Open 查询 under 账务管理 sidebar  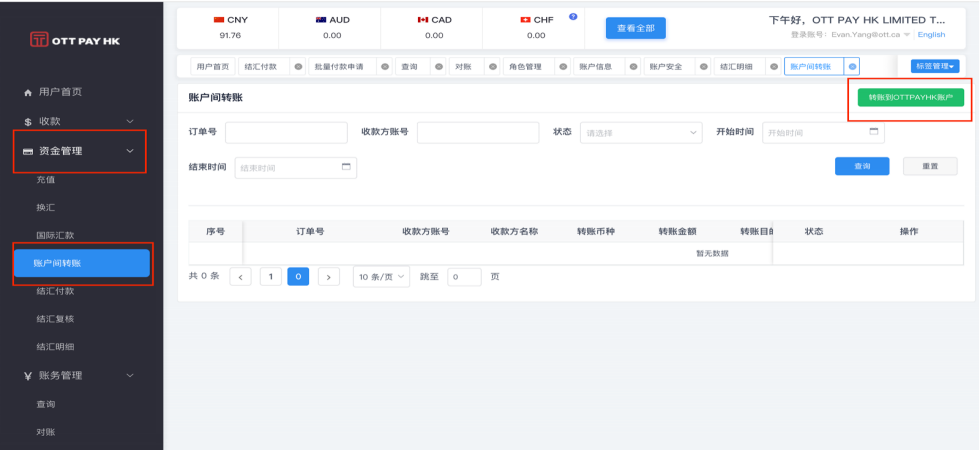46,404
